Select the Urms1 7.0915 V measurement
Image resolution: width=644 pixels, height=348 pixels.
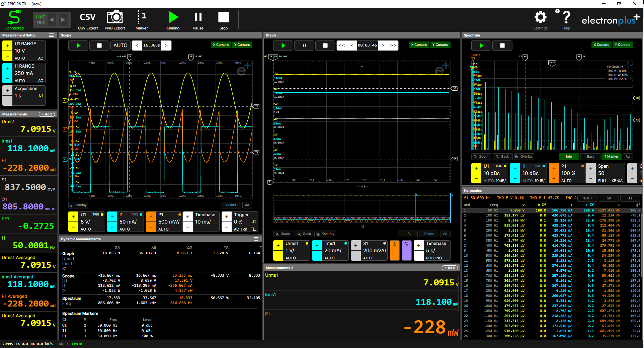click(x=28, y=126)
